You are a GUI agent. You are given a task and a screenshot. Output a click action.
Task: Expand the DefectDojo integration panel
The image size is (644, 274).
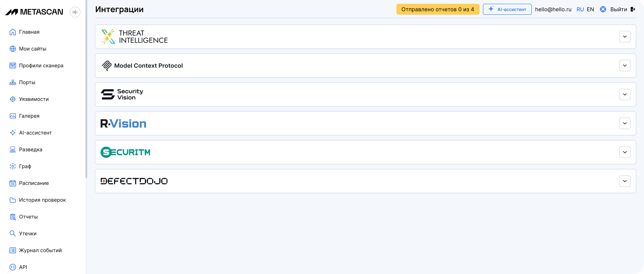(625, 181)
